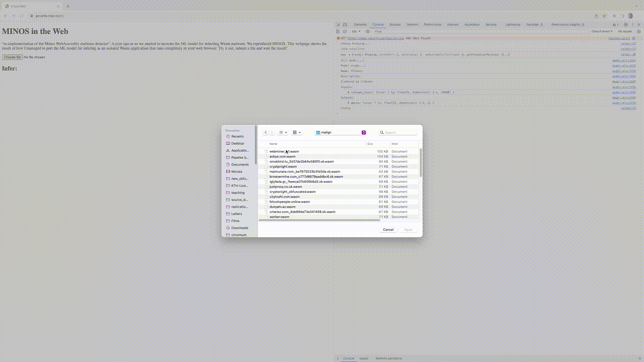This screenshot has width=644, height=362.
Task: Switch to the Network tab in DevTools
Action: (x=412, y=25)
